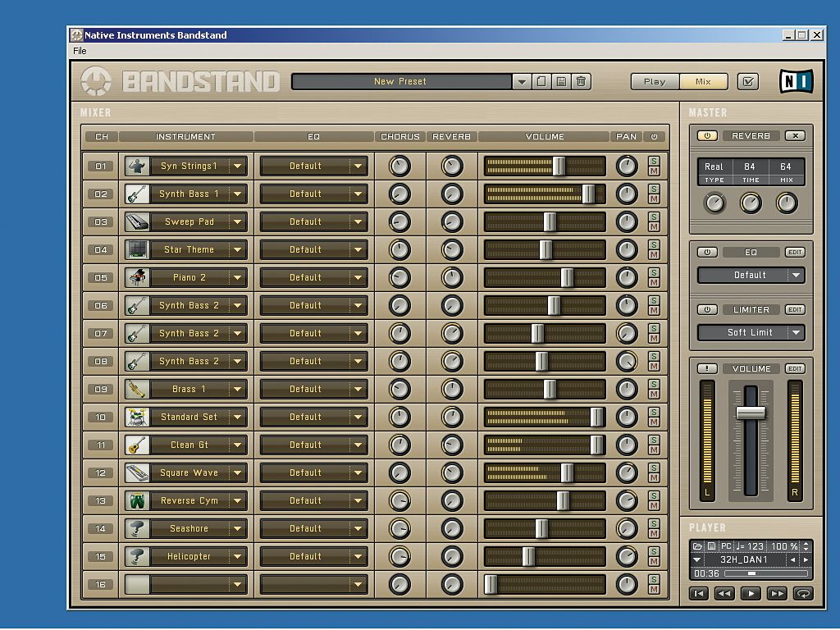
Task: Click the Helicopter instrument thumbnail
Action: tap(137, 556)
